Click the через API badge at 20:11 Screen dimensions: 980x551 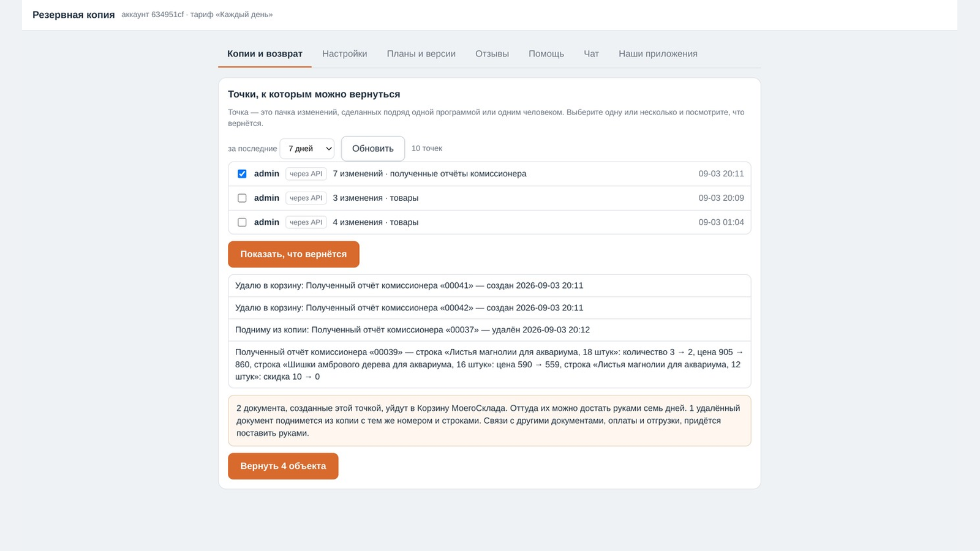click(x=306, y=174)
